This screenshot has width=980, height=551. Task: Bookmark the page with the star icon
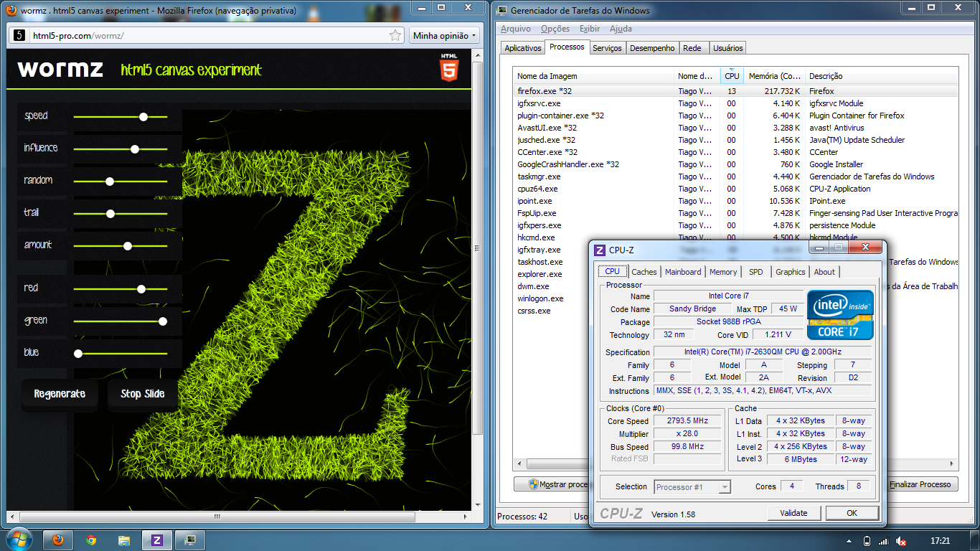pos(395,35)
